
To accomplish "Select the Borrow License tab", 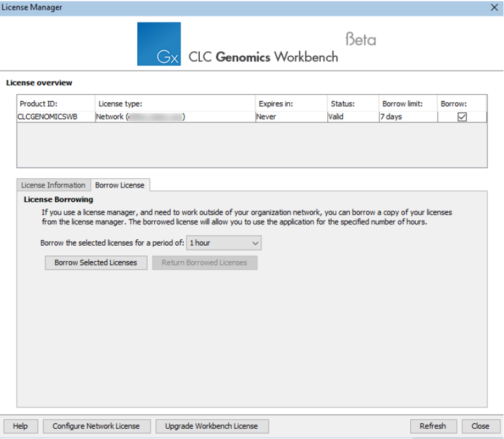I will pyautogui.click(x=120, y=185).
